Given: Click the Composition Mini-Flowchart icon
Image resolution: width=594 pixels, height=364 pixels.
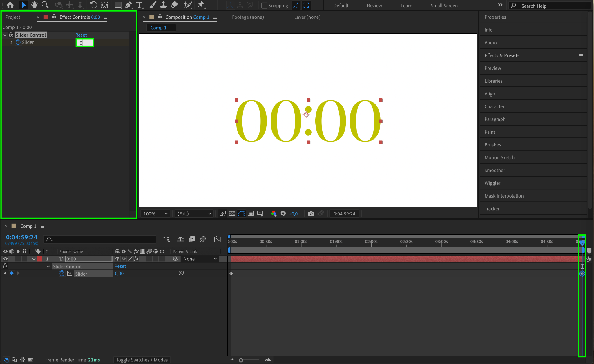Looking at the screenshot, I should click(166, 239).
